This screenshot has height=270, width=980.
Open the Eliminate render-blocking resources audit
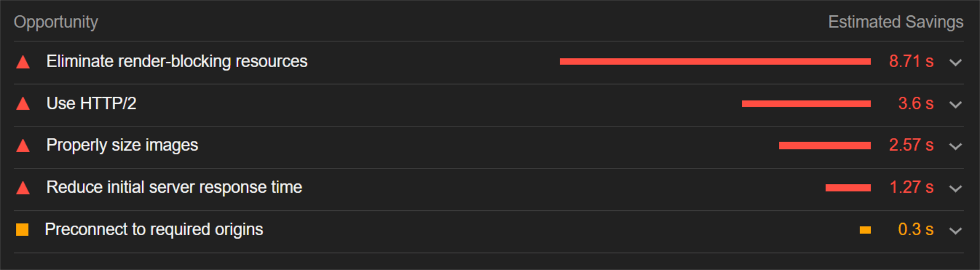[177, 61]
